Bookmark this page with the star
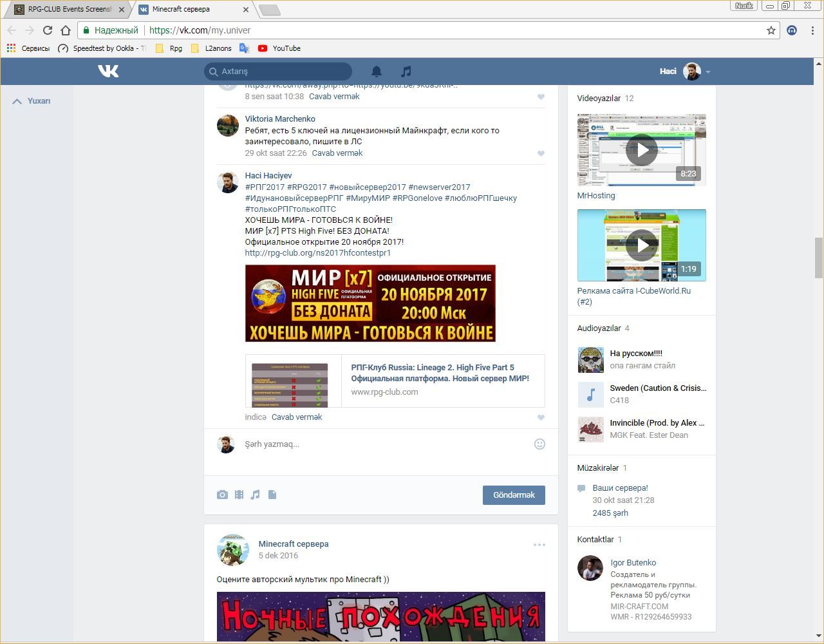 (771, 30)
